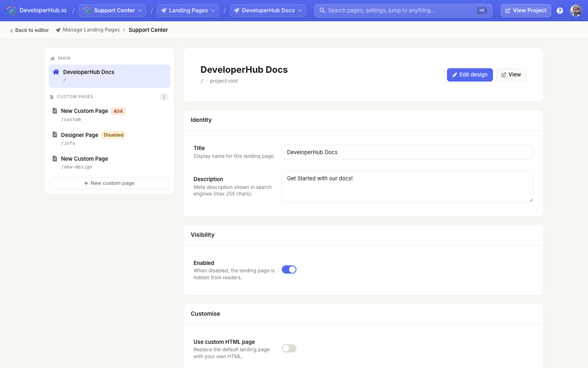Click the Identity section heading

(201, 120)
